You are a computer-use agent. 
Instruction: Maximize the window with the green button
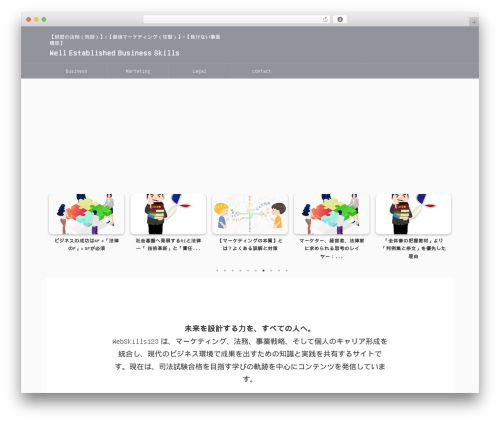44,19
